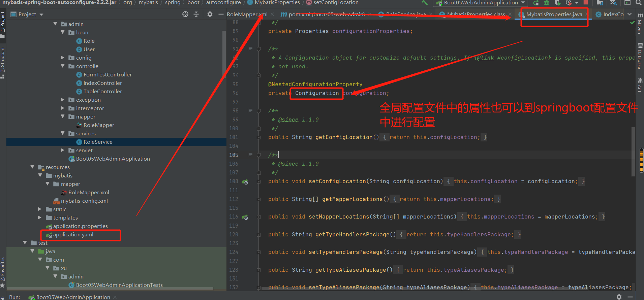Click the profiler run icon
The height and width of the screenshot is (300, 644).
coord(569,3)
